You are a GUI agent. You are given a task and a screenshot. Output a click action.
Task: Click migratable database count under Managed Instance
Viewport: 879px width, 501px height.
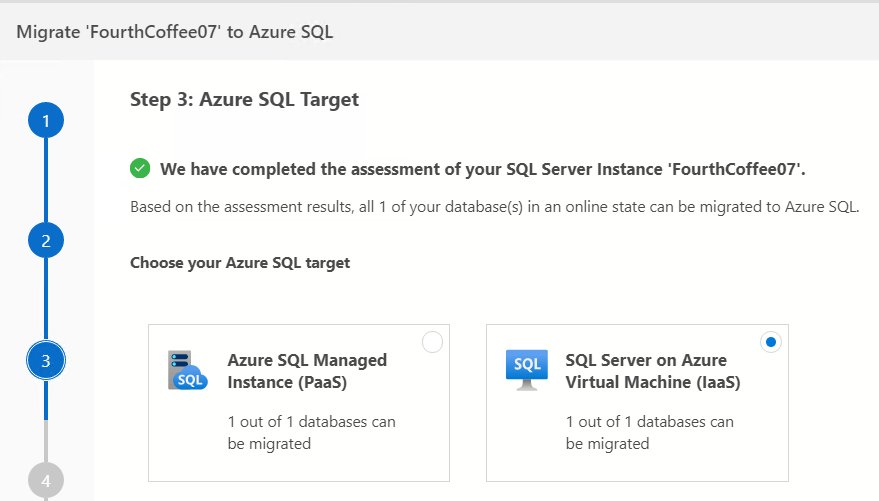311,432
